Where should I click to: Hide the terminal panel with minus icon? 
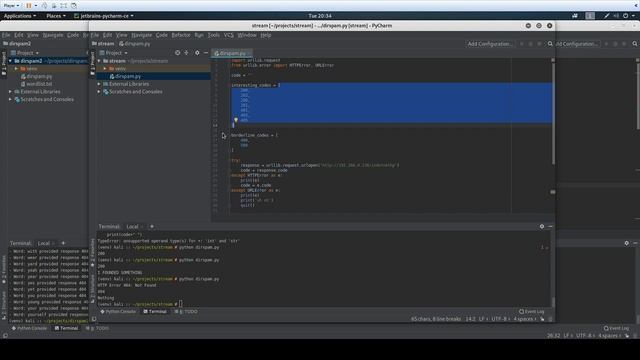point(550,226)
